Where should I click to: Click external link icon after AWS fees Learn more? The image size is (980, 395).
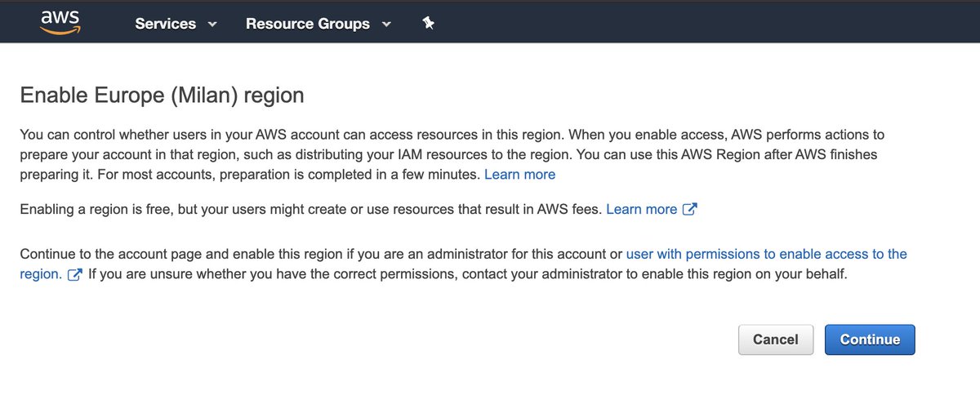(x=689, y=210)
